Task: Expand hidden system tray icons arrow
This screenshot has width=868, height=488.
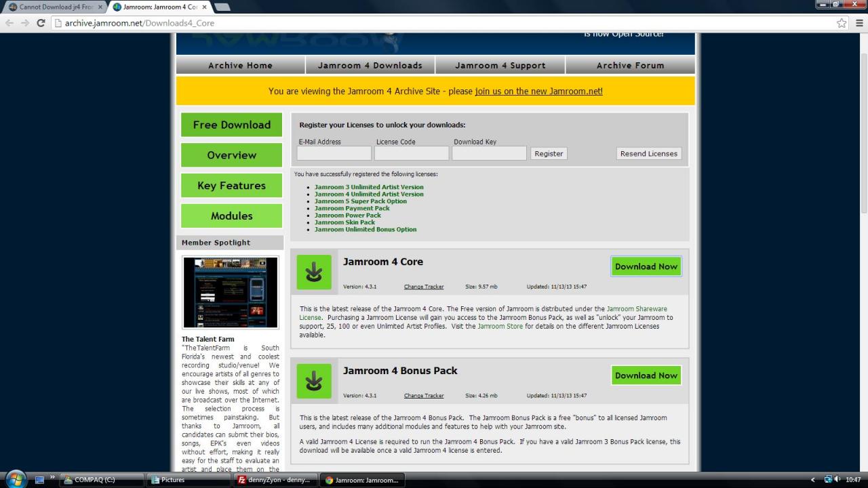Action: click(814, 480)
